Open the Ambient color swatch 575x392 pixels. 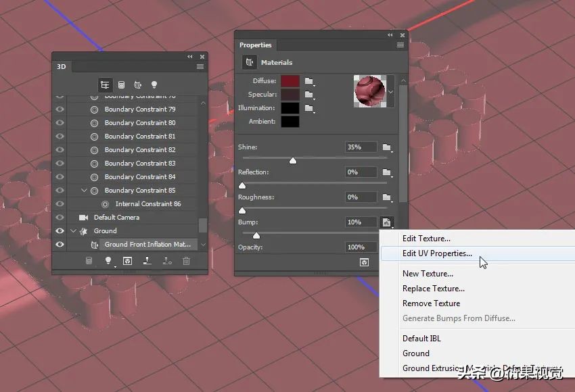290,122
